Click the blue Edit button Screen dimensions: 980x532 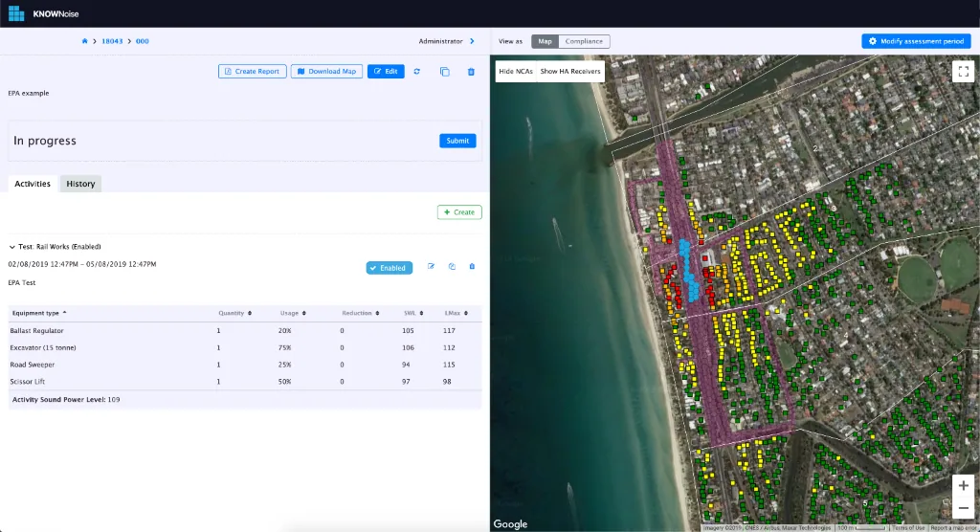click(x=386, y=71)
